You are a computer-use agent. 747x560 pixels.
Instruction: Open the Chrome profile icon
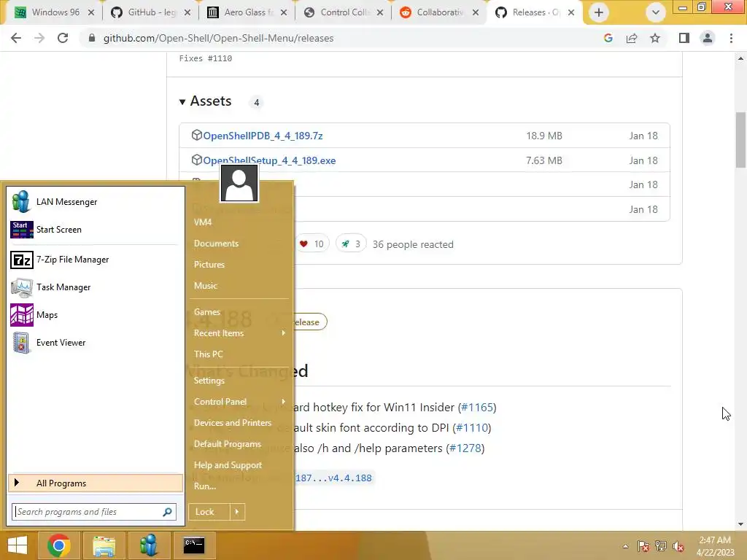coord(708,38)
